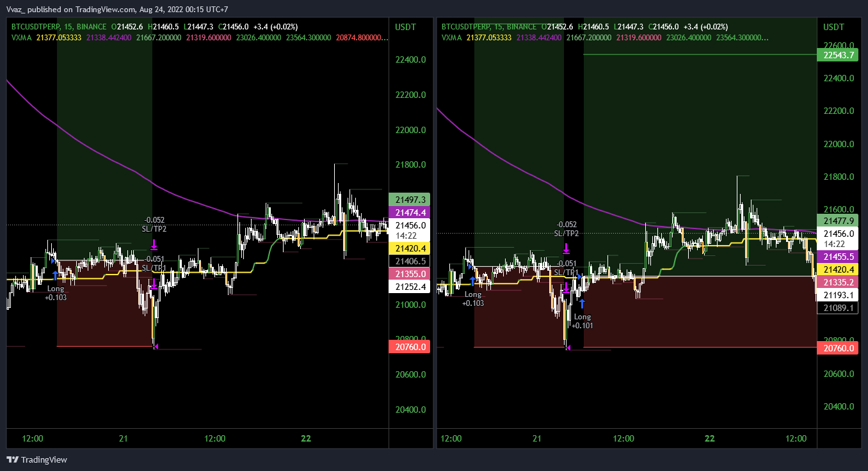
Task: Click red 20760.0 price tag on left chart
Action: coord(411,347)
